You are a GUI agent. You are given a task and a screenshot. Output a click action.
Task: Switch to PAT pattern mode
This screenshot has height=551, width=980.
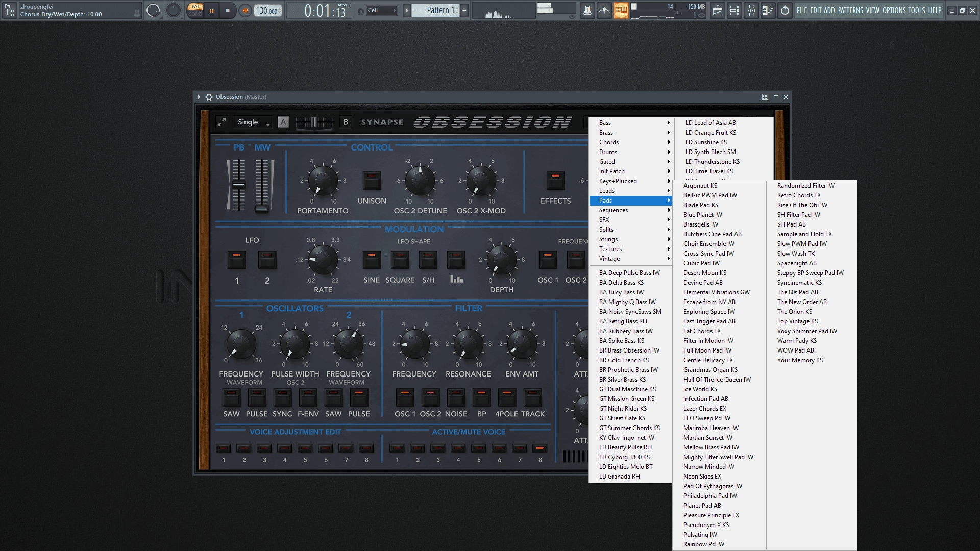coord(195,7)
